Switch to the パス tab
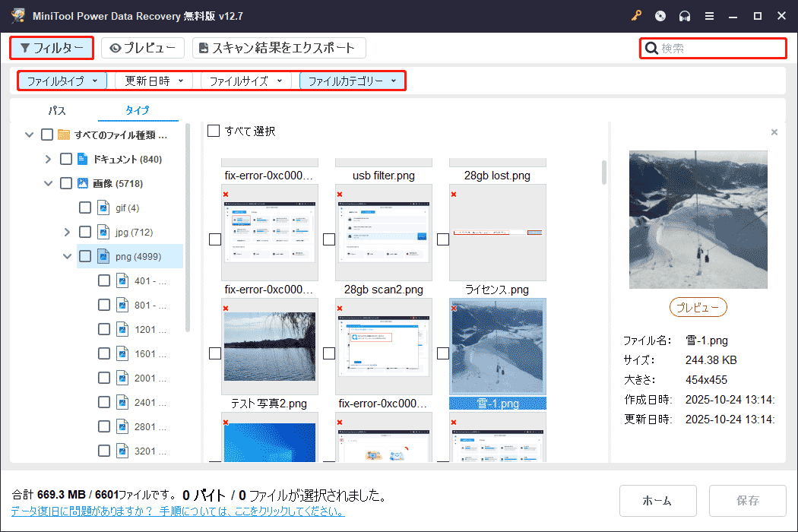 [56, 110]
